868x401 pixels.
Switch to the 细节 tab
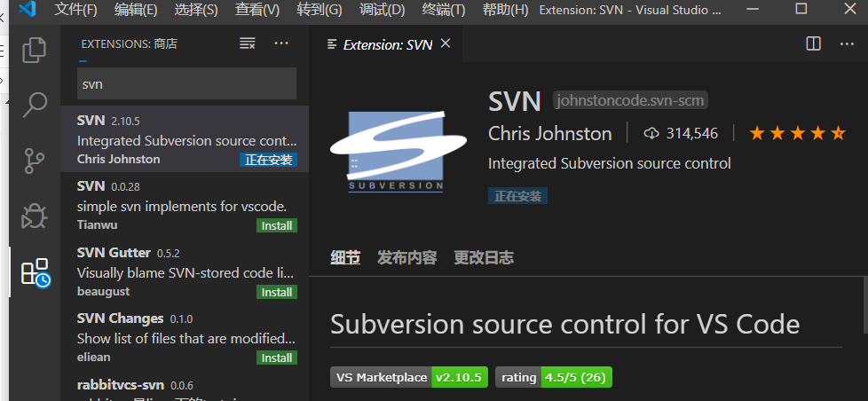[345, 257]
